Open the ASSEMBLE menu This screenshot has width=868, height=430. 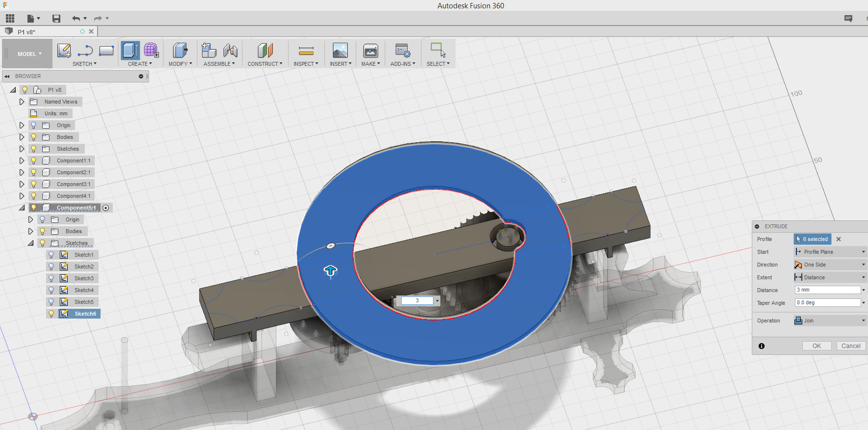coord(219,64)
